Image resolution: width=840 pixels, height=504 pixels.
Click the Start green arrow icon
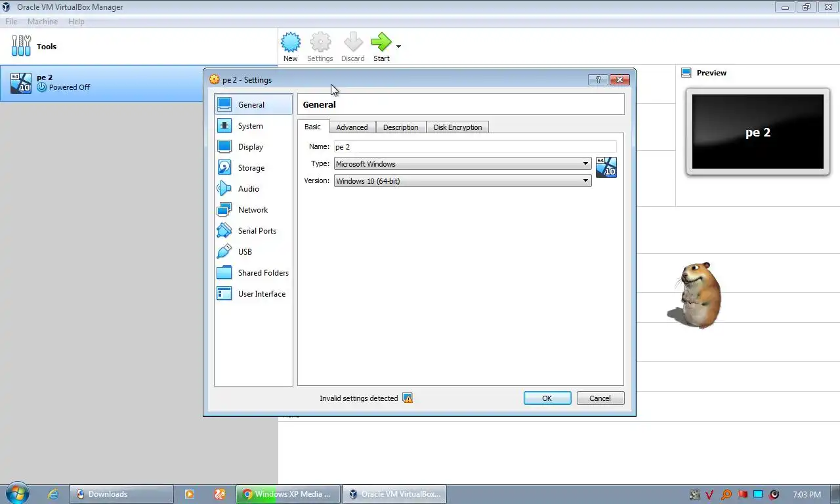pos(381,43)
